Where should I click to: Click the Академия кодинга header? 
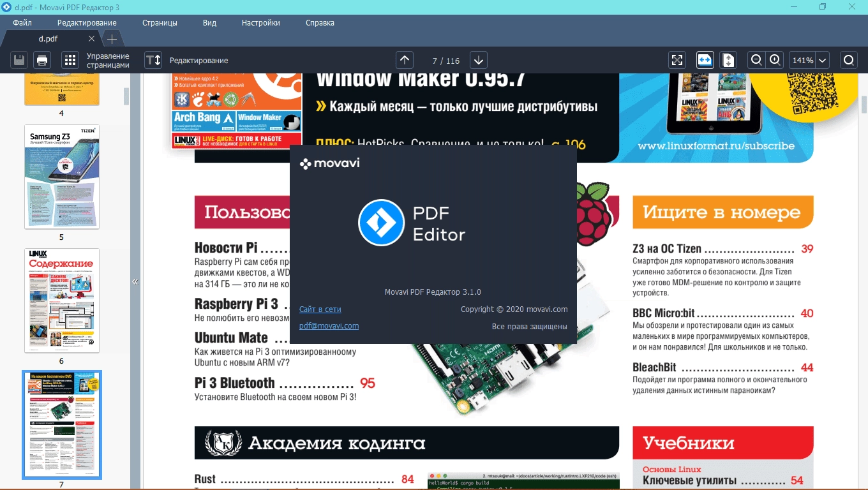click(407, 443)
